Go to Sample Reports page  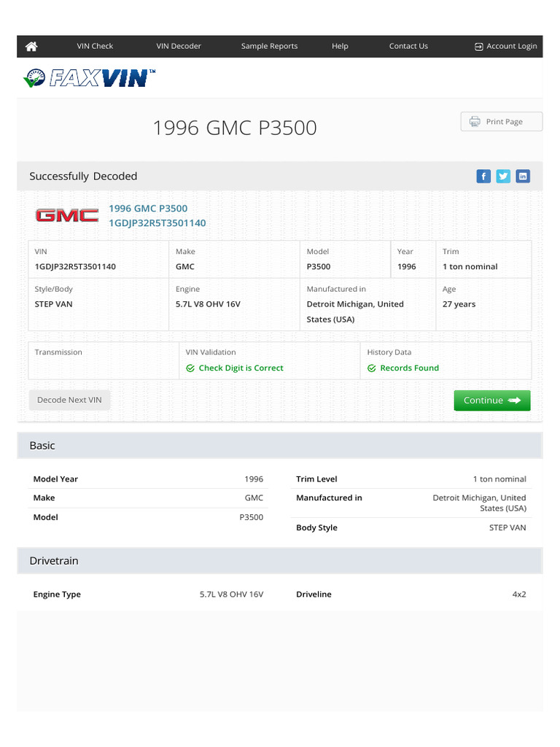tap(269, 46)
